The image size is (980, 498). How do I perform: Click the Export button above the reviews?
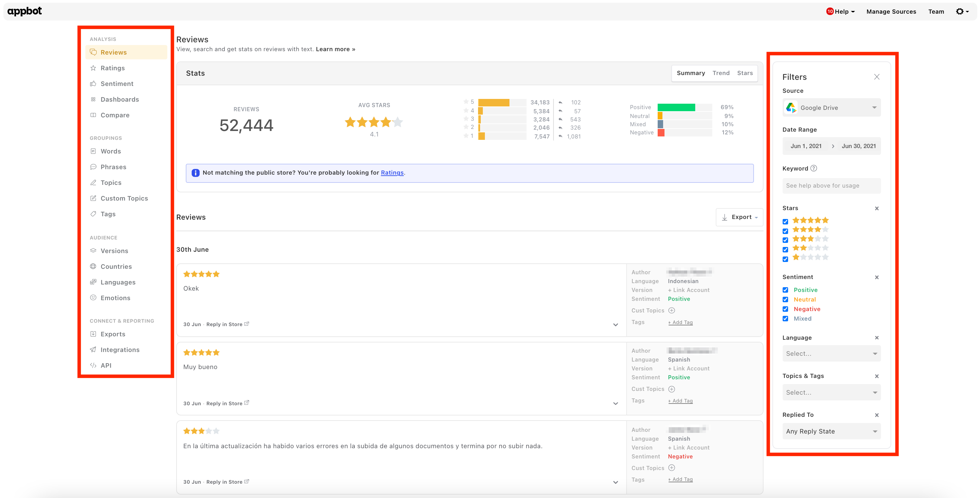click(739, 217)
